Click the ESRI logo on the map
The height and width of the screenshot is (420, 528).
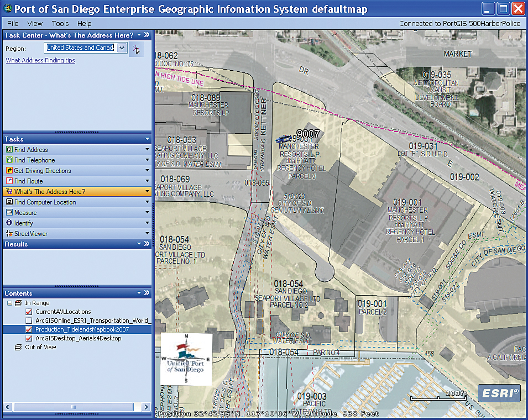click(x=500, y=393)
